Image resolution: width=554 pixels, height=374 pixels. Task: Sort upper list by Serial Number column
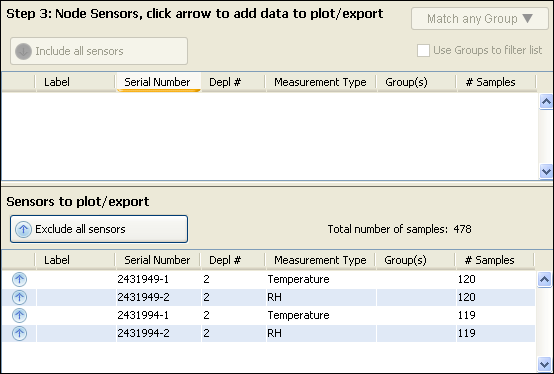[x=158, y=82]
